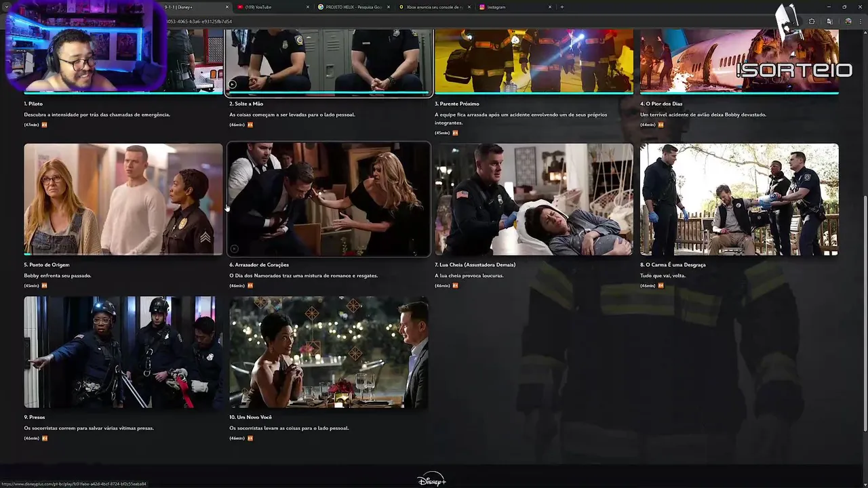Click the '1. Piloto' episode title

pyautogui.click(x=33, y=104)
